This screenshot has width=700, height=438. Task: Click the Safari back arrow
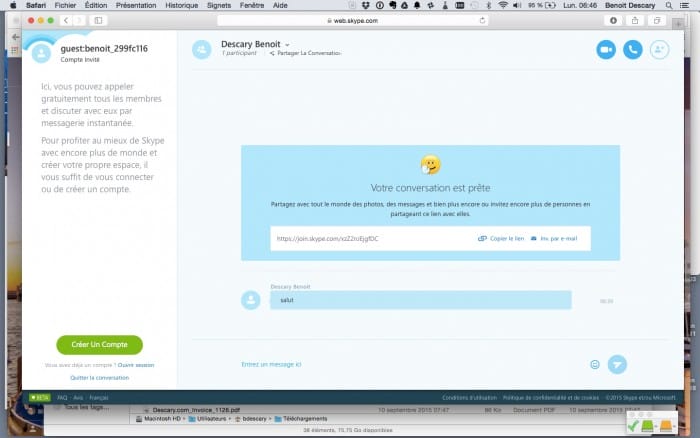point(66,21)
